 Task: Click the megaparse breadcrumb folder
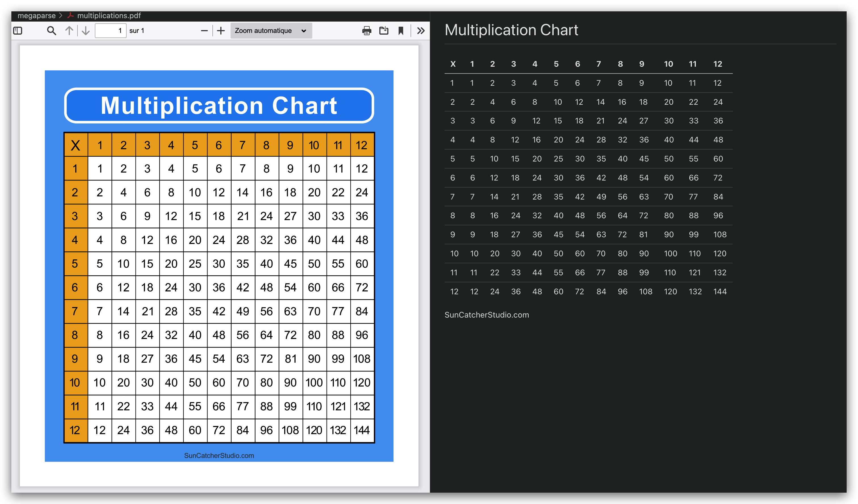click(36, 16)
